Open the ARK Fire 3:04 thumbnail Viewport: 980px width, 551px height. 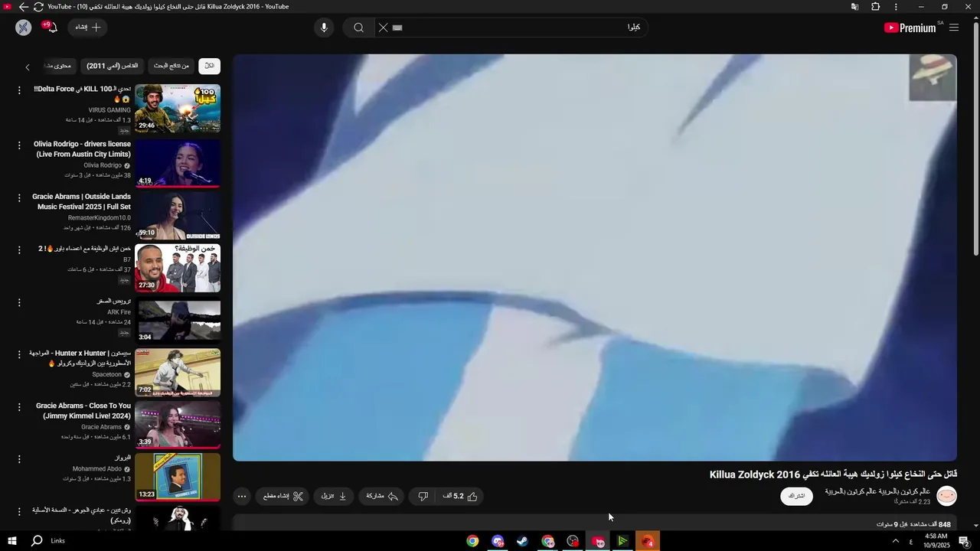(178, 320)
